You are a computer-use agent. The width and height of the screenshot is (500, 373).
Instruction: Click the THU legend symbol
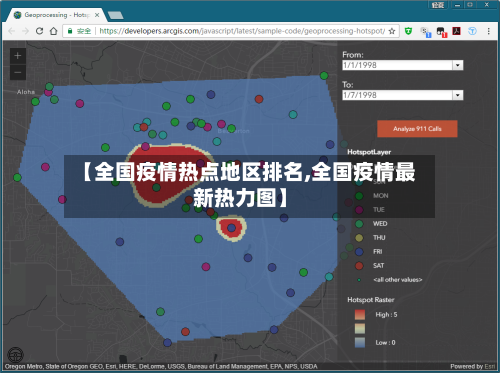(359, 238)
